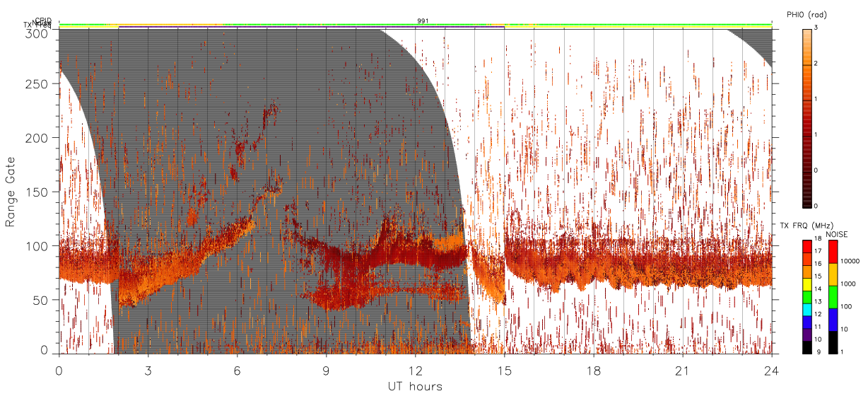Click the yellow 14–15 MHz TX FRQ swatch
Viewport: 868px width, 401px height.
[807, 284]
